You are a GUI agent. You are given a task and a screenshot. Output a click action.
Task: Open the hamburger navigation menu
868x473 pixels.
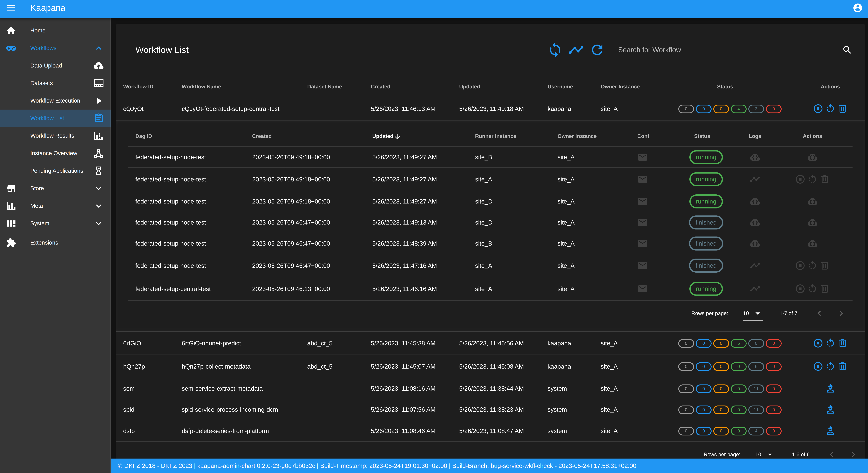click(11, 8)
